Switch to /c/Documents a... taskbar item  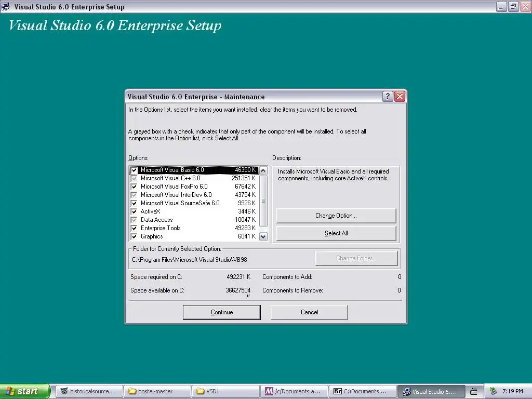tap(294, 391)
